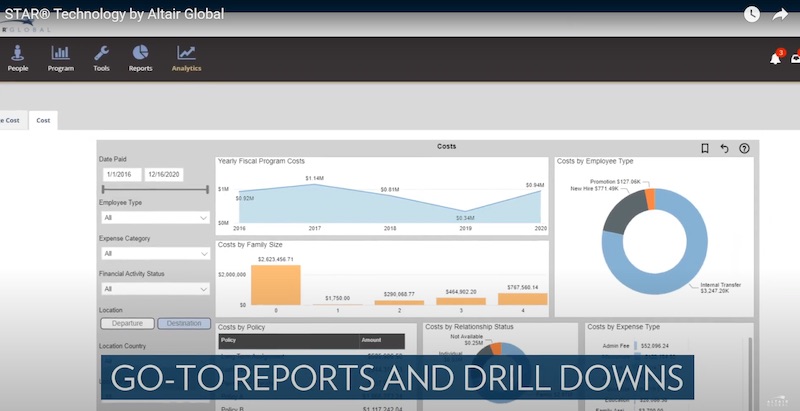Open the notifications bell icon
The width and height of the screenshot is (800, 411).
pos(776,58)
